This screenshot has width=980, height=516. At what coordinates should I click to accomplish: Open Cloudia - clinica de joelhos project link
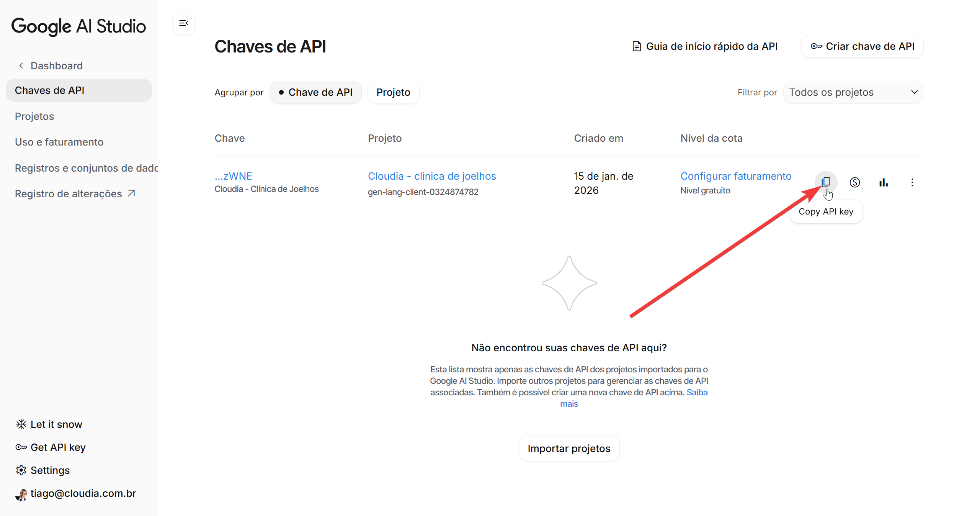coord(432,176)
